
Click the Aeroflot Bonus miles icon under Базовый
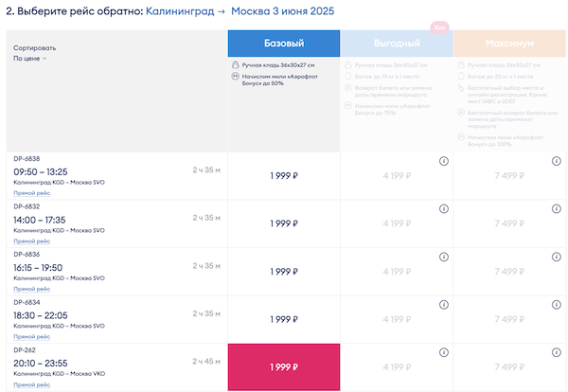point(234,77)
